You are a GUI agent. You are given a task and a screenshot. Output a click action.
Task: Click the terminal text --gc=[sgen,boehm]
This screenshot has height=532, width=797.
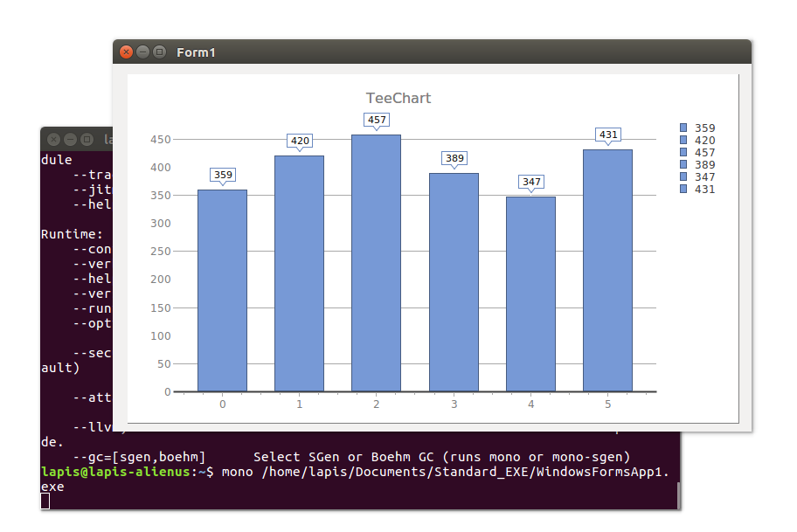pos(139,457)
